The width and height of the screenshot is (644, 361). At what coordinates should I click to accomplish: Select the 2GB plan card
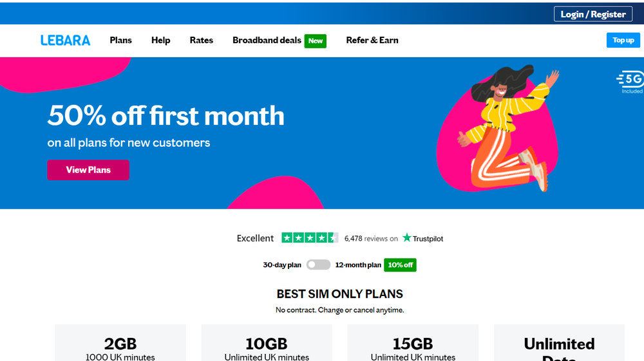(120, 343)
